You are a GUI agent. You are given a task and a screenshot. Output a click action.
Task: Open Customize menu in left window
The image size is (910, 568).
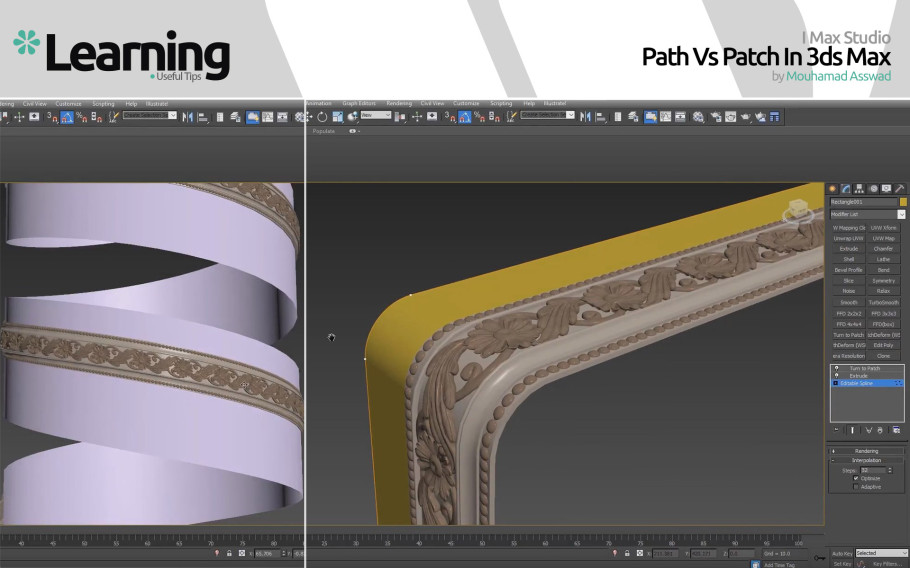68,104
